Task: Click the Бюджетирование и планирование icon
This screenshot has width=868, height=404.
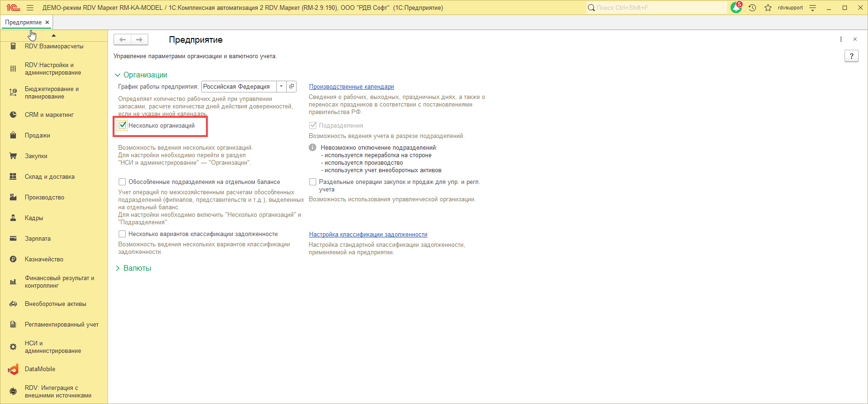Action: 13,92
